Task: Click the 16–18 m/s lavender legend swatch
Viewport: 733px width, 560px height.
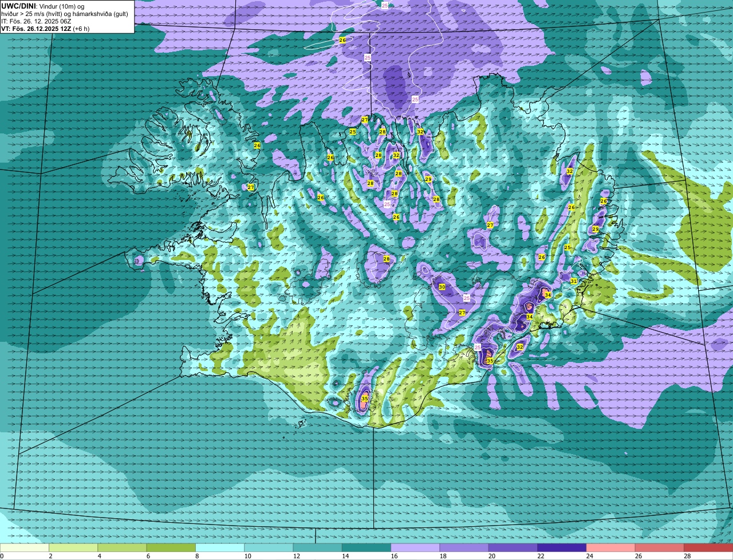Action: coord(415,548)
